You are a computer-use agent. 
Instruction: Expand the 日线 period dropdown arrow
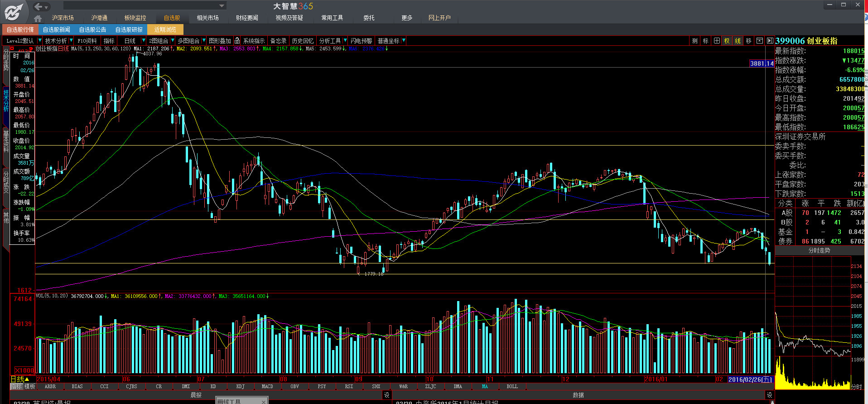144,41
